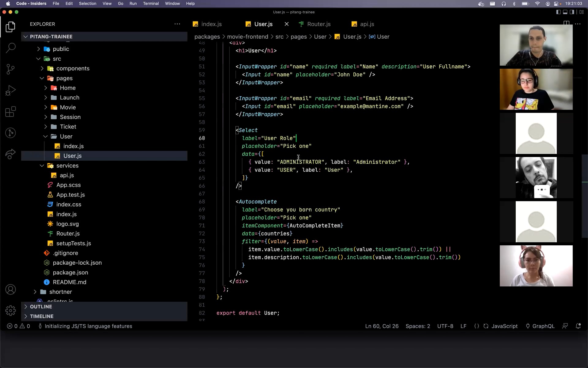
Task: Collapse the services folder
Action: tap(104, 166)
